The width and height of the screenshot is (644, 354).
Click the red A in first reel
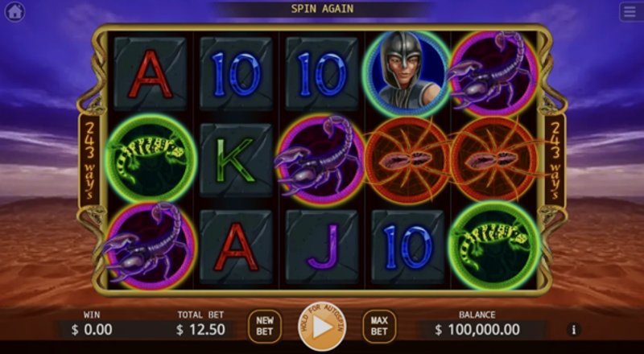click(151, 74)
